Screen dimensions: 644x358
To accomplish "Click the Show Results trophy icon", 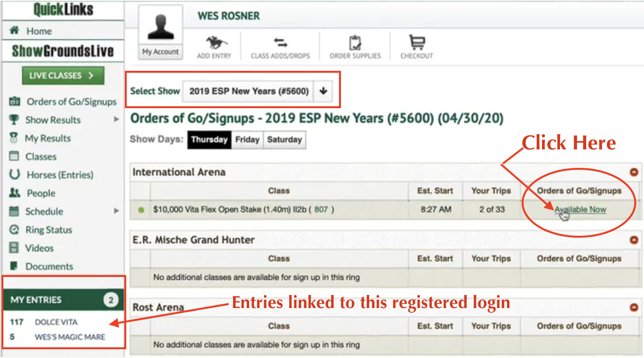I will tap(15, 120).
